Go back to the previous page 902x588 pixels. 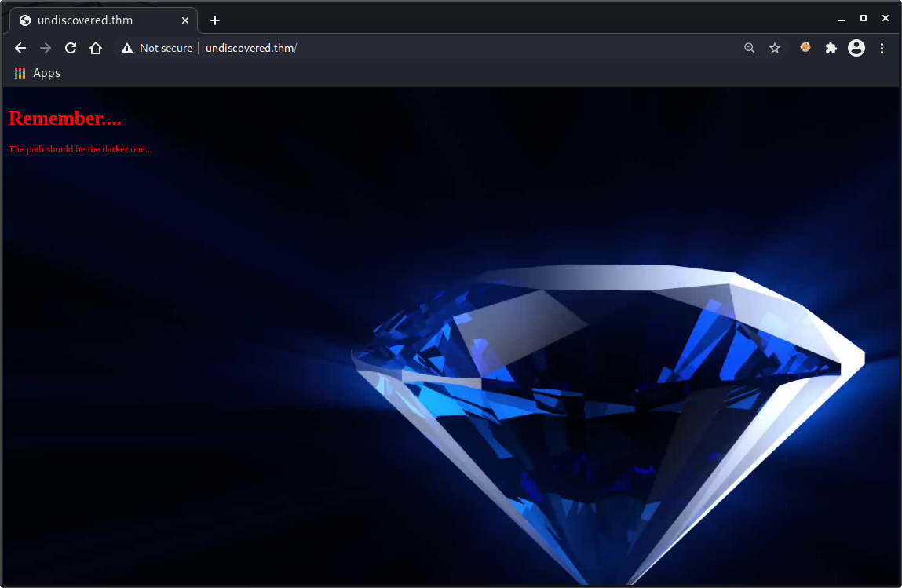click(20, 48)
